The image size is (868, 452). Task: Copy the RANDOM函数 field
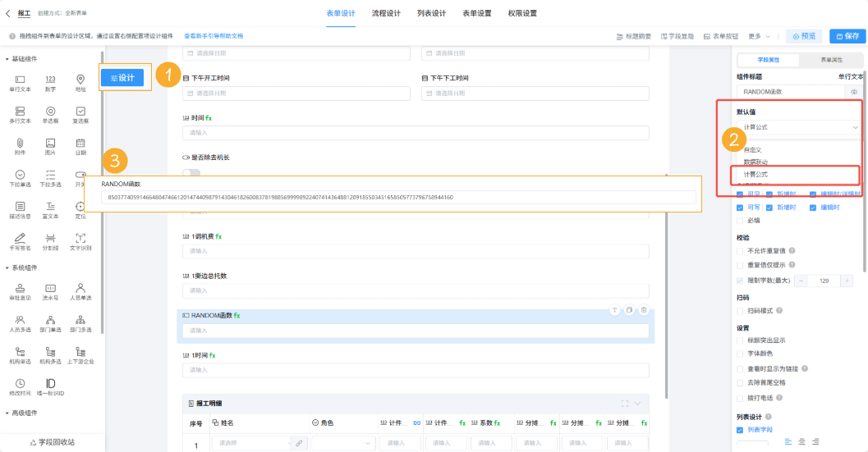[x=629, y=310]
